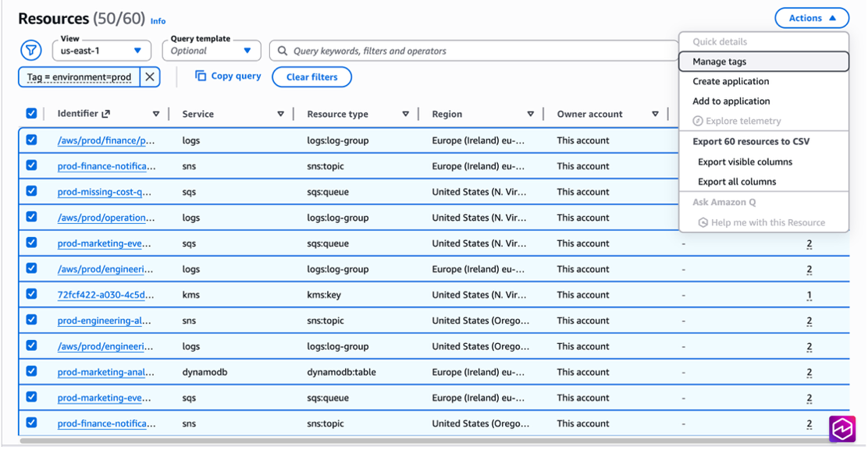Click the funnel filter icon
Screen dimensions: 868x450
[31, 49]
